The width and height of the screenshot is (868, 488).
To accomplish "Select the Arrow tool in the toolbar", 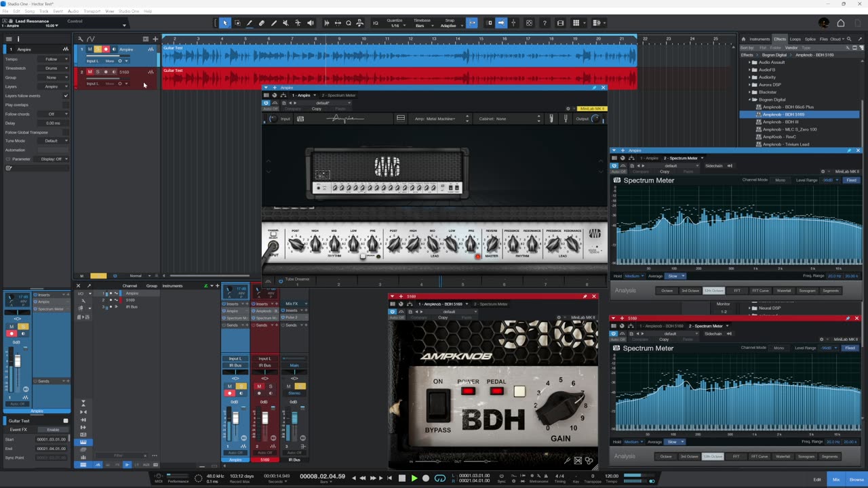I will (225, 23).
